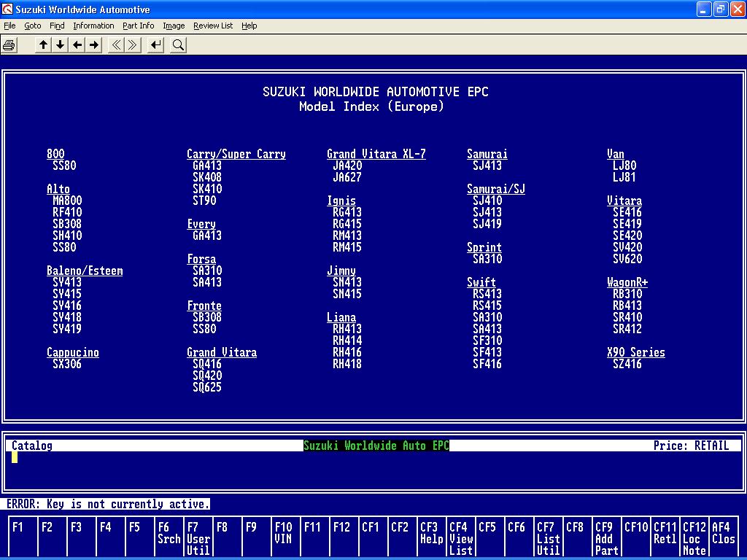Select model SE416 under Vitara

pyautogui.click(x=627, y=212)
